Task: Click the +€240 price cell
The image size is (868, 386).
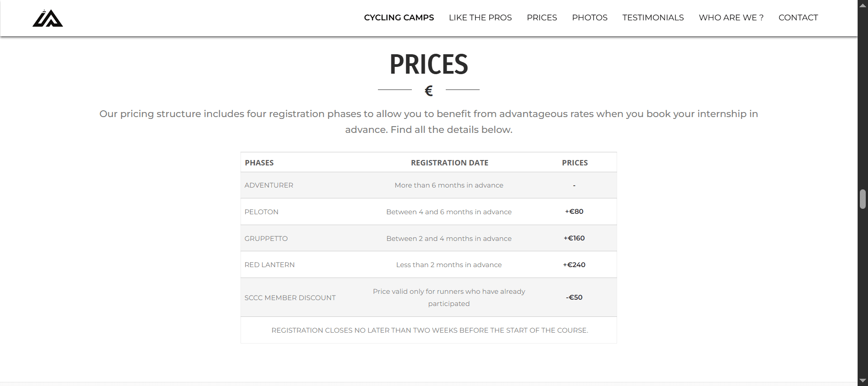Action: [574, 265]
